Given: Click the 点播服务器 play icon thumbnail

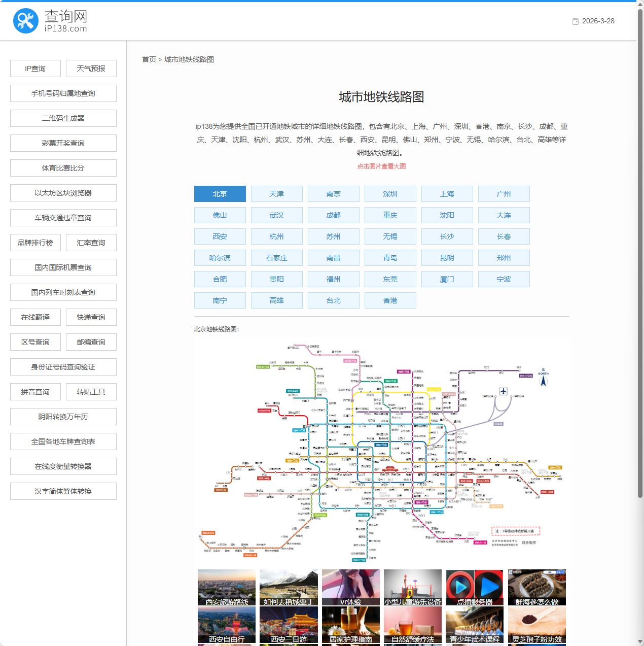Looking at the screenshot, I should point(475,588).
